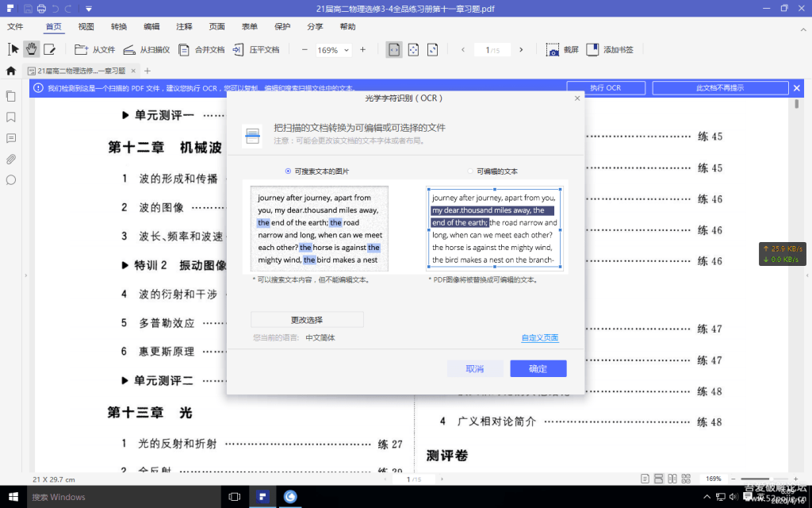Click the Redo arrow in the title bar
This screenshot has height=508, width=812.
(x=68, y=8)
